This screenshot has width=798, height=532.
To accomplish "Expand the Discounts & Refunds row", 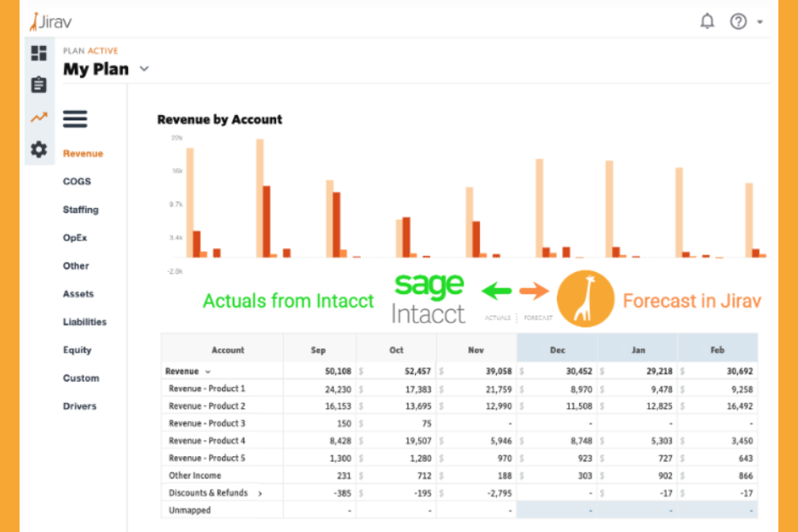I will pos(260,494).
